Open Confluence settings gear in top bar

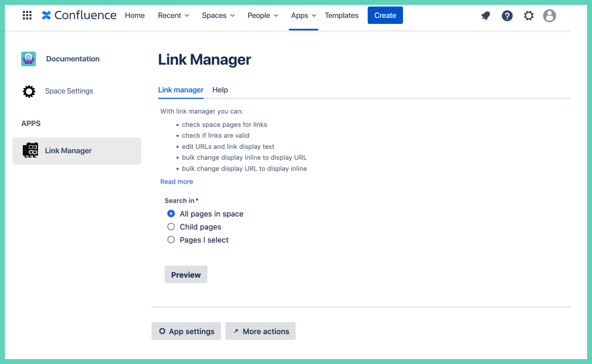coord(528,16)
